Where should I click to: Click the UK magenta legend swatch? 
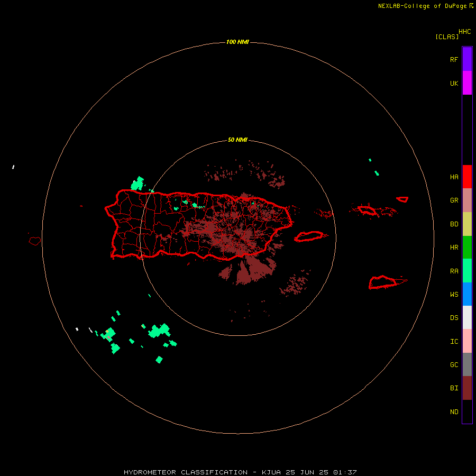pos(467,83)
